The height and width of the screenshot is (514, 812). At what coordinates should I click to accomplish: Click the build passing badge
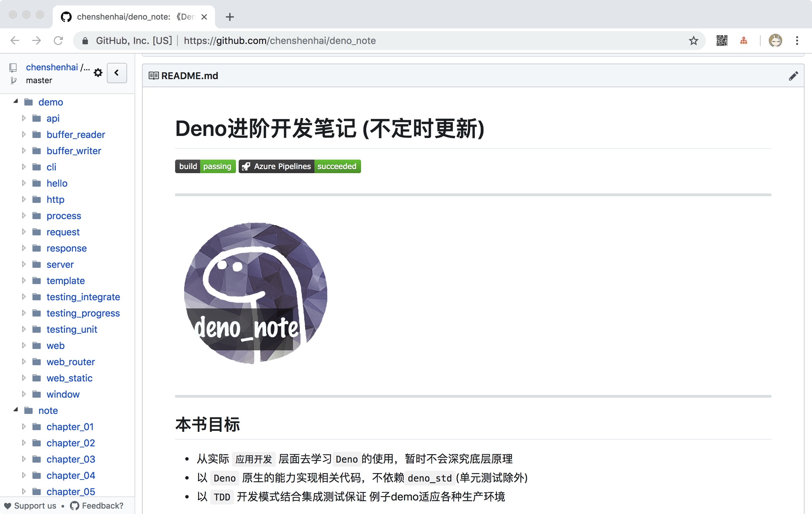[205, 166]
